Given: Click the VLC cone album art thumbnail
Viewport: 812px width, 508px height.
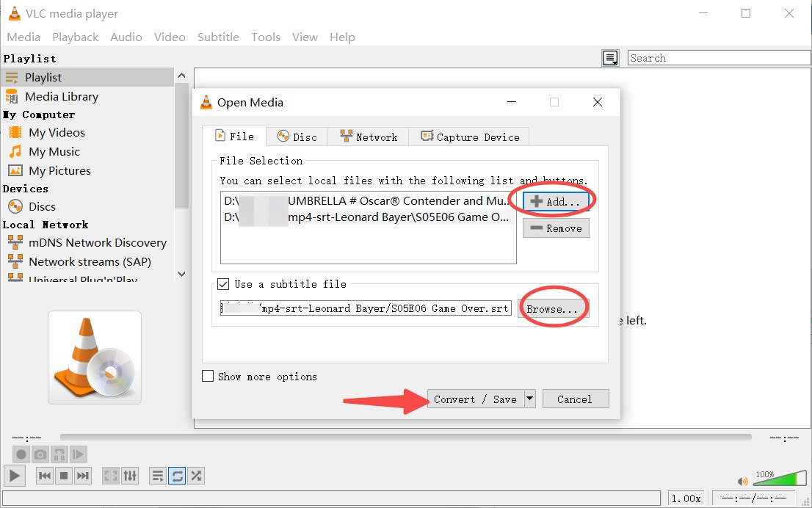Looking at the screenshot, I should coord(95,358).
